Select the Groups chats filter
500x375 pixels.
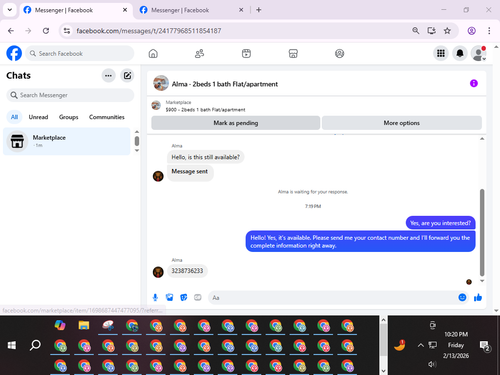(68, 117)
